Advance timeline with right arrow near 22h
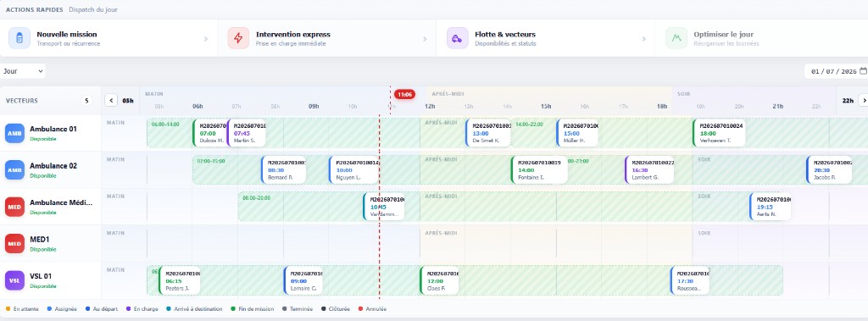This screenshot has height=321, width=868. tap(863, 100)
